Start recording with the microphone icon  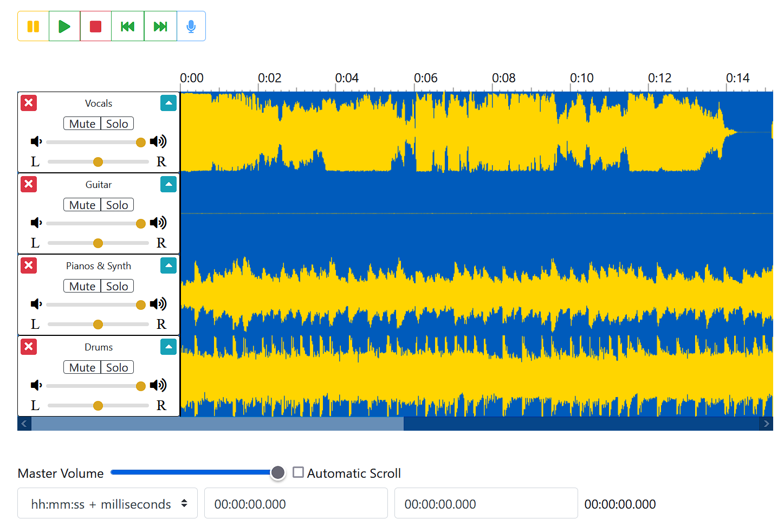(191, 26)
